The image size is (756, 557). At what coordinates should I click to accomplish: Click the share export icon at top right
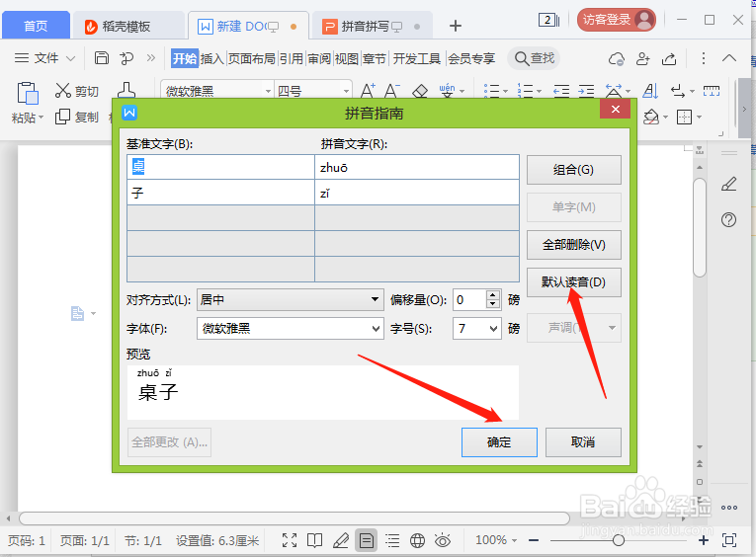coord(669,59)
